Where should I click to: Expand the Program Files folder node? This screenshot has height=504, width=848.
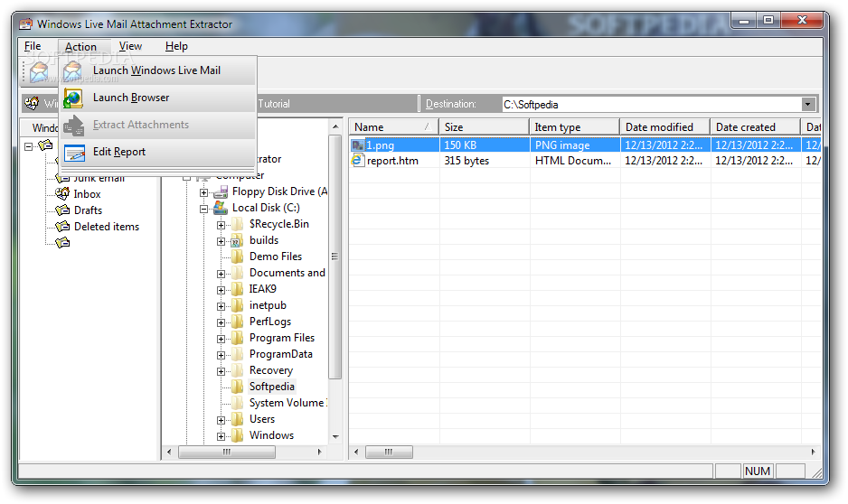[x=221, y=339]
